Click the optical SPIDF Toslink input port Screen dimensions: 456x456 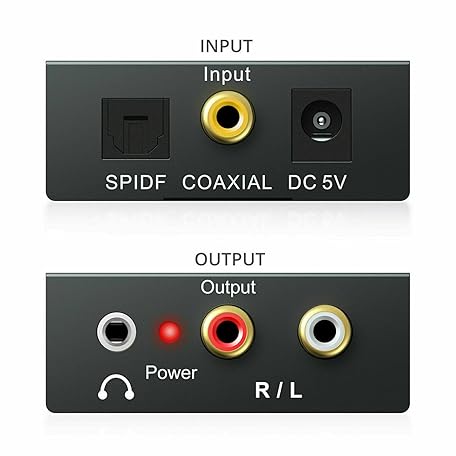pyautogui.click(x=136, y=129)
